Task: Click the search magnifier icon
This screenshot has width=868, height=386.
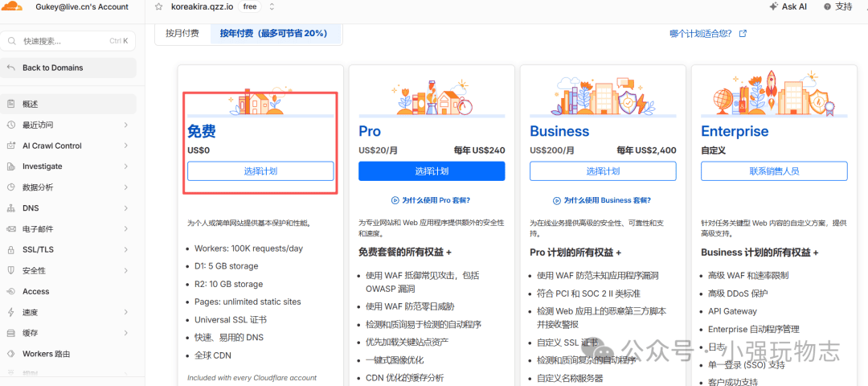Action: click(12, 41)
